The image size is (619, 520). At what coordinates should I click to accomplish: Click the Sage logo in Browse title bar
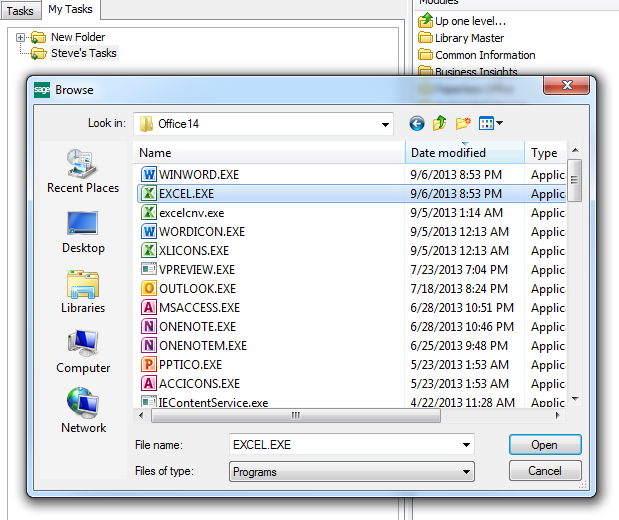42,90
